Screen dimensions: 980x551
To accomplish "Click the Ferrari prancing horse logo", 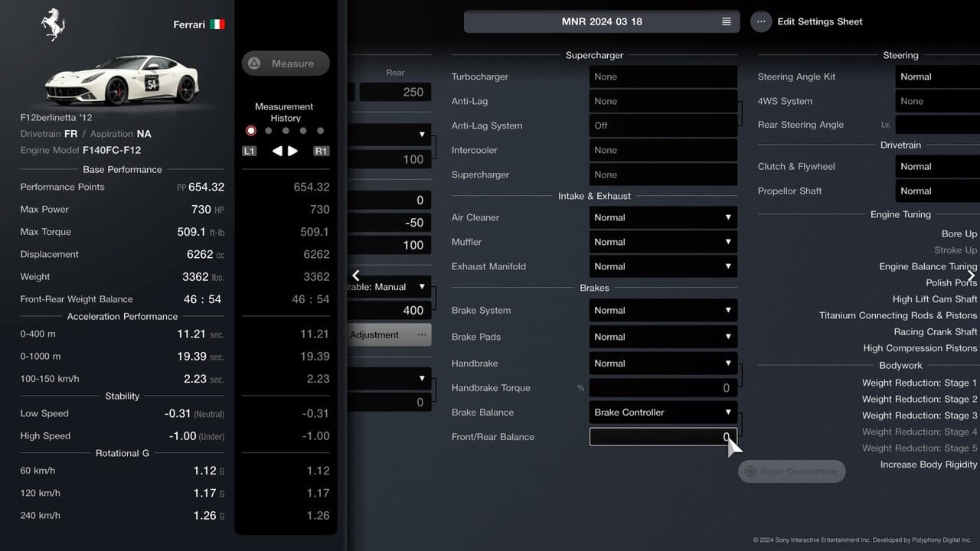I will coord(54,24).
